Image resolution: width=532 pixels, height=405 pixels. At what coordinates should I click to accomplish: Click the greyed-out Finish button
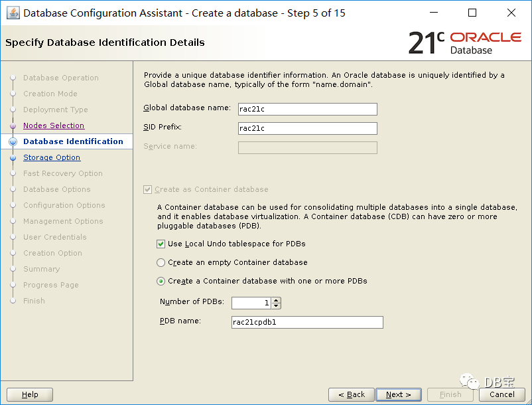tap(450, 394)
